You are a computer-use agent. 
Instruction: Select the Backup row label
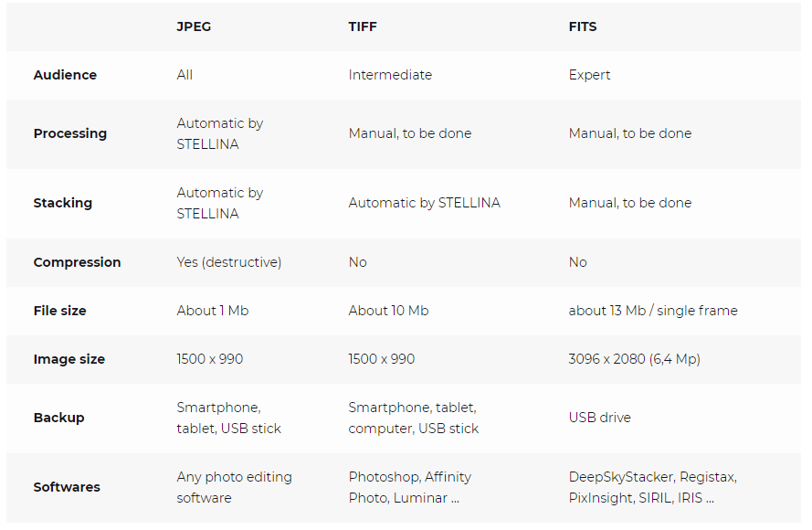coord(59,418)
